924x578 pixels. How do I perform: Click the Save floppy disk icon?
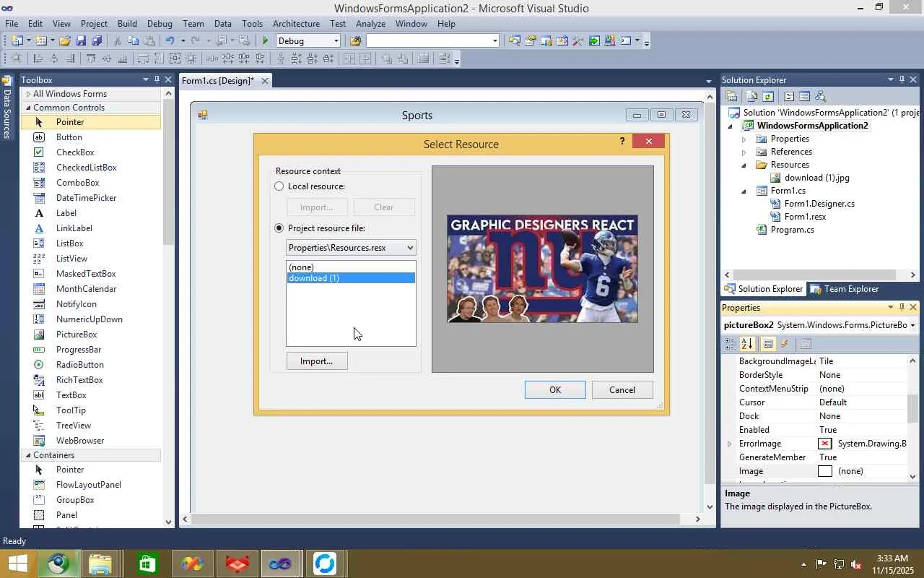click(81, 41)
